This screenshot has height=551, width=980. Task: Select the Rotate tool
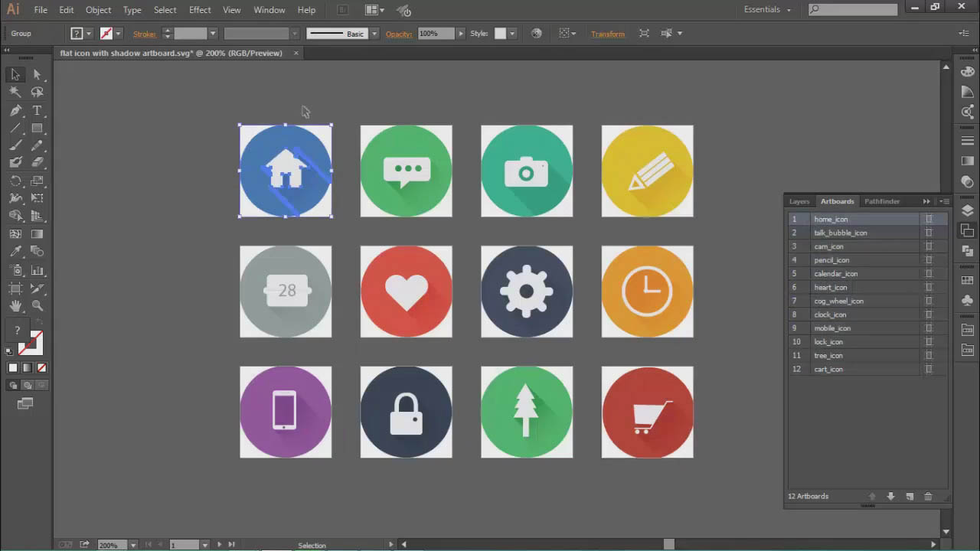15,181
